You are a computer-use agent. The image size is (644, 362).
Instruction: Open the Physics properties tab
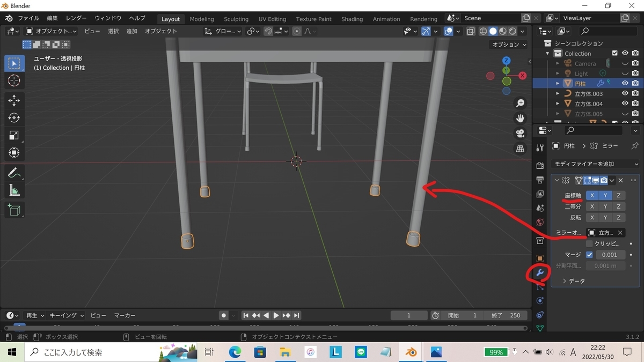(540, 301)
